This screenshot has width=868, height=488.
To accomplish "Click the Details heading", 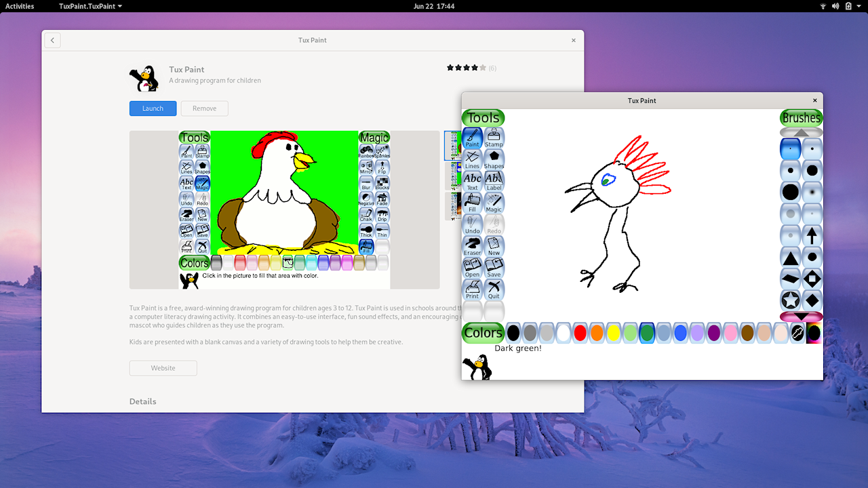I will tap(143, 401).
